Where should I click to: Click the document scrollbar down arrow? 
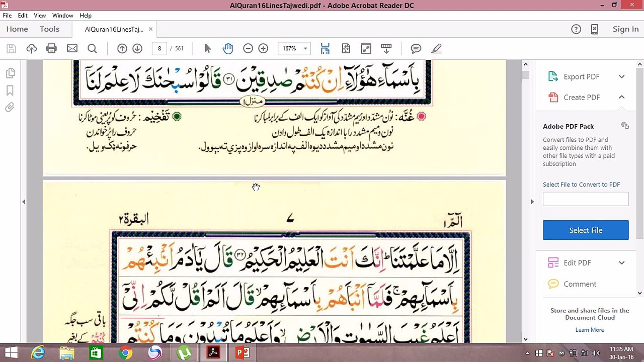click(x=526, y=339)
